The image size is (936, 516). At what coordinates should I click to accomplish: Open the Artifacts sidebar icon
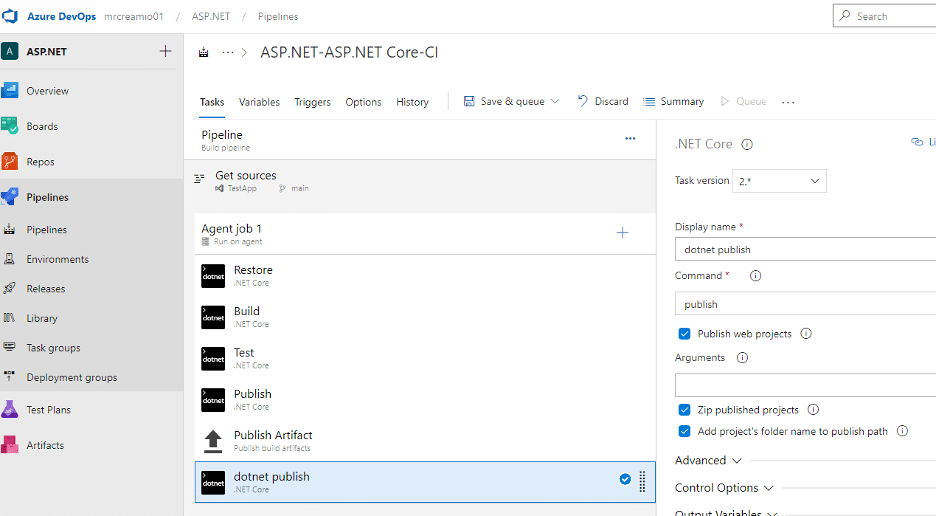coord(10,444)
